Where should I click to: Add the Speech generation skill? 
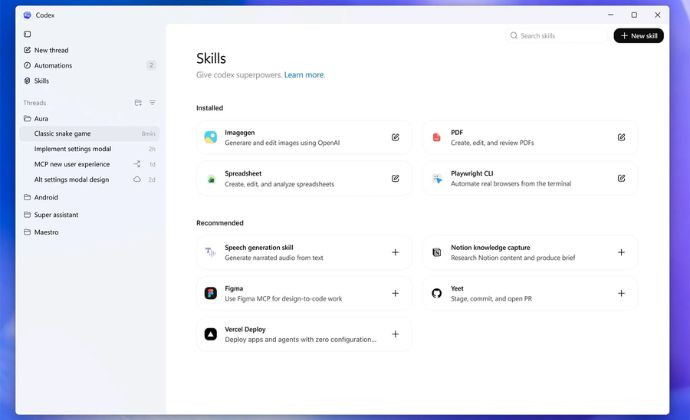(395, 253)
